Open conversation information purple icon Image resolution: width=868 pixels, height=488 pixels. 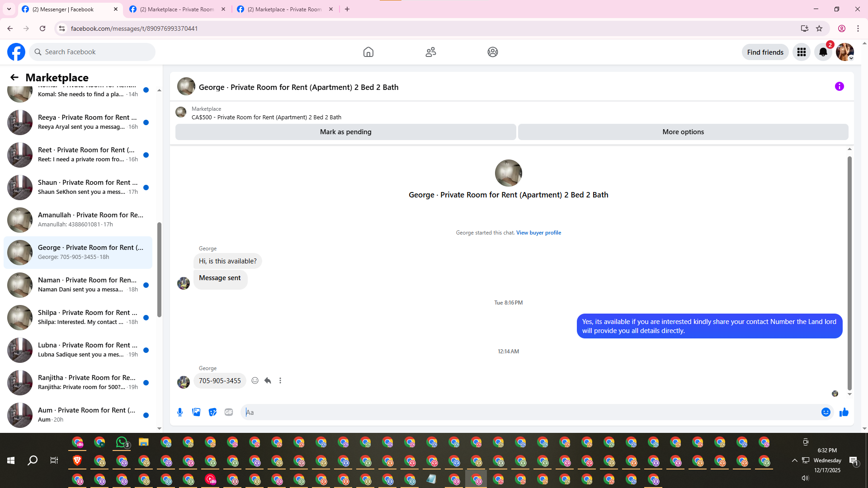point(839,86)
